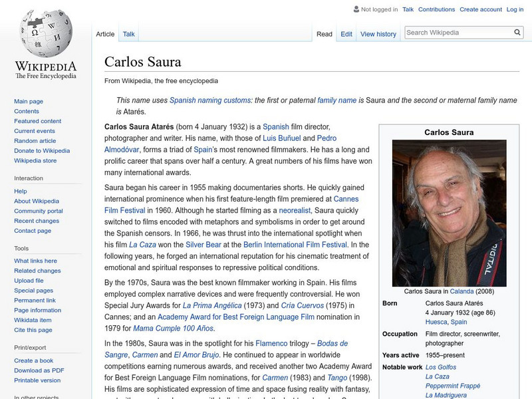Image resolution: width=532 pixels, height=399 pixels.
Task: Click the La Prima Angélica link
Action: [x=212, y=305]
